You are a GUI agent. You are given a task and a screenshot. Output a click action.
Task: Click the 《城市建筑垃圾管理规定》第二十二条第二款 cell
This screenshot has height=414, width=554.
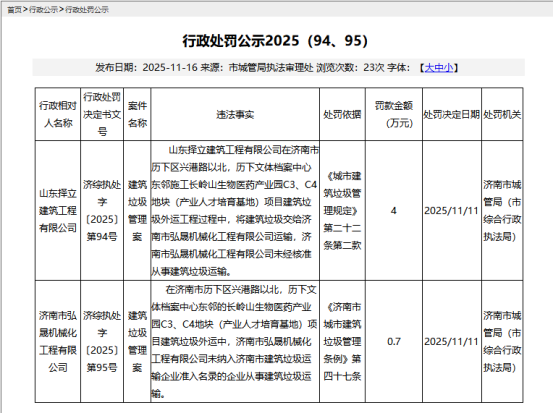pyautogui.click(x=342, y=211)
